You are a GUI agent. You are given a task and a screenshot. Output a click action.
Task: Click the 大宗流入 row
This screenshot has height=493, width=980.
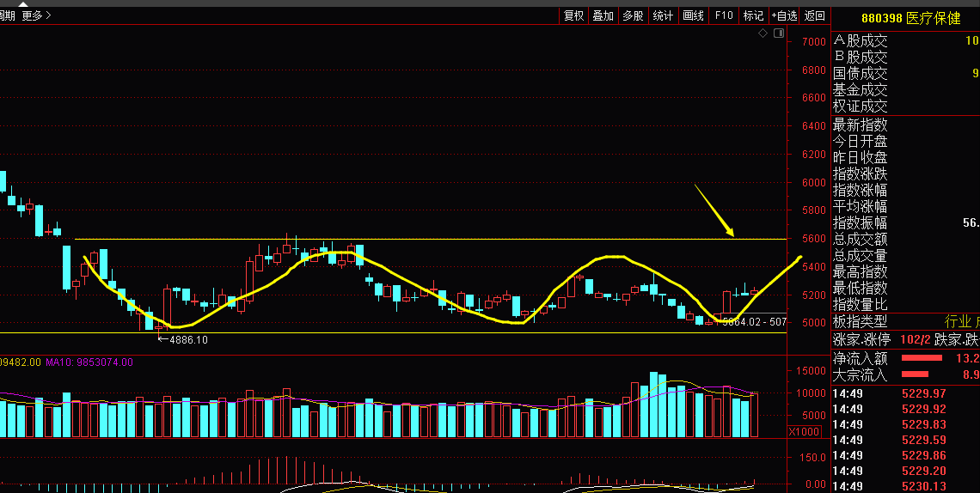[x=905, y=374]
